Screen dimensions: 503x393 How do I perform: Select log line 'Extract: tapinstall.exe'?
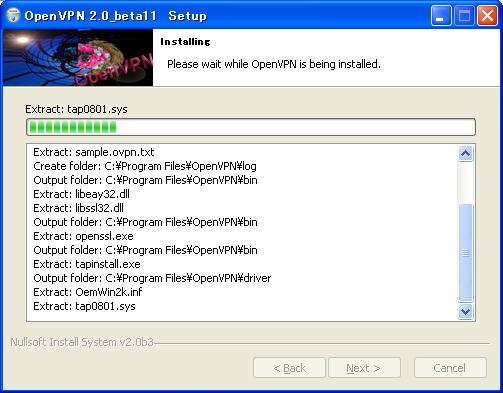87,264
